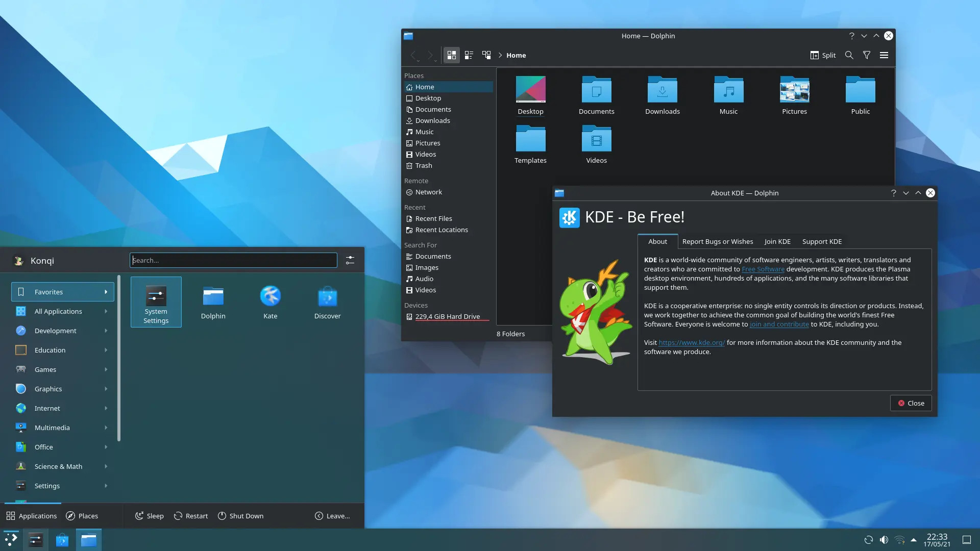The image size is (980, 551).
Task: Switch to the Report Bugs or Wishes tab
Action: click(718, 241)
